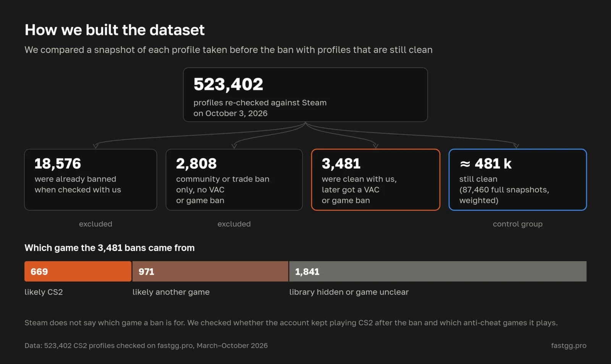Screen dimensions: 611x364
Task: Click the '87,460 full snapshots' text
Action: 504,190
